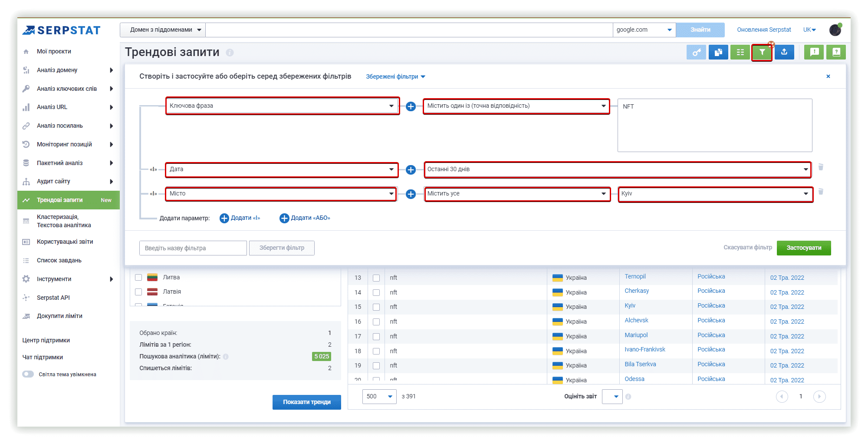Click the Мої проєкти home icon

coord(26,52)
